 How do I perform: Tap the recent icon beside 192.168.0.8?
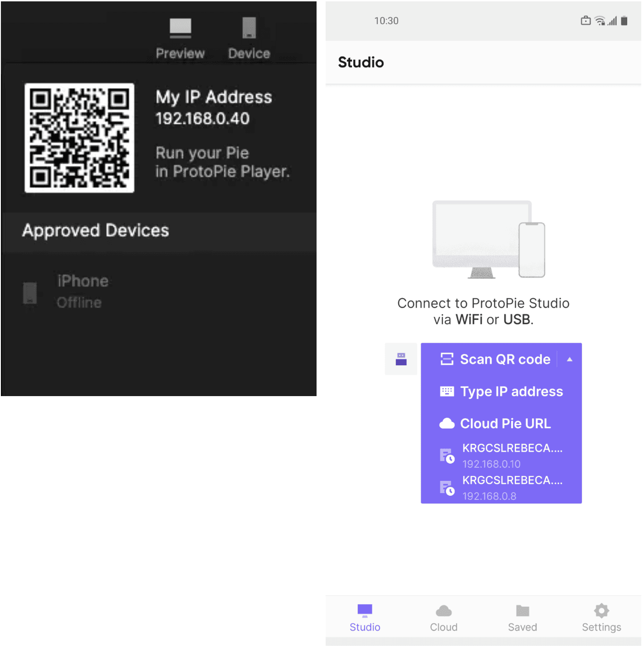click(447, 488)
